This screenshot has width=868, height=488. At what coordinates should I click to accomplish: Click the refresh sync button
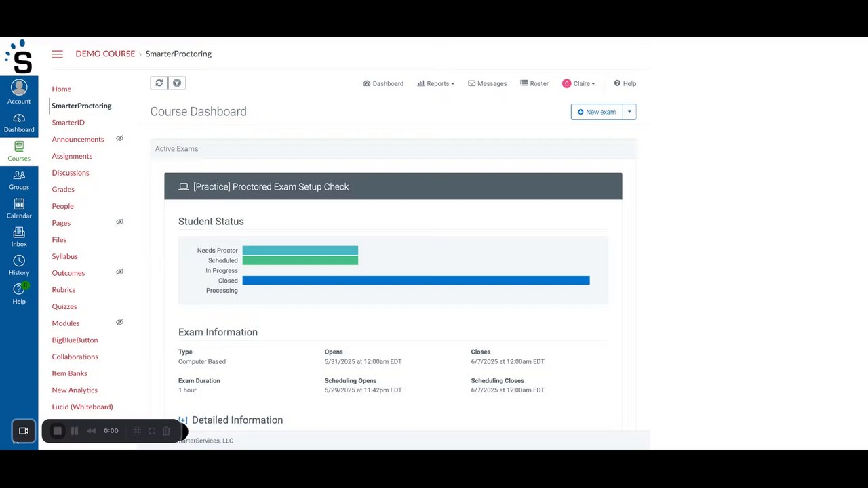tap(159, 83)
